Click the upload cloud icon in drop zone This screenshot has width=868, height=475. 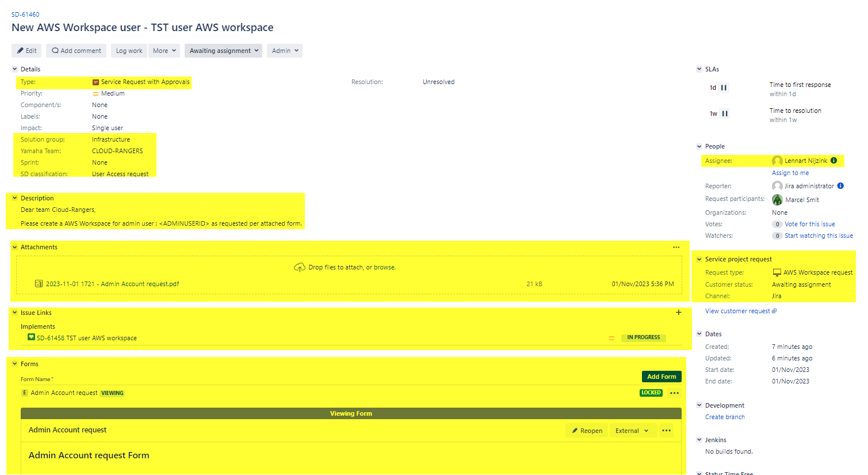click(x=299, y=267)
